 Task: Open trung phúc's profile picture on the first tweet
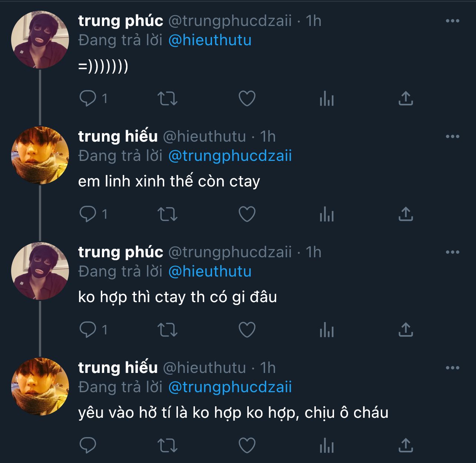click(40, 40)
